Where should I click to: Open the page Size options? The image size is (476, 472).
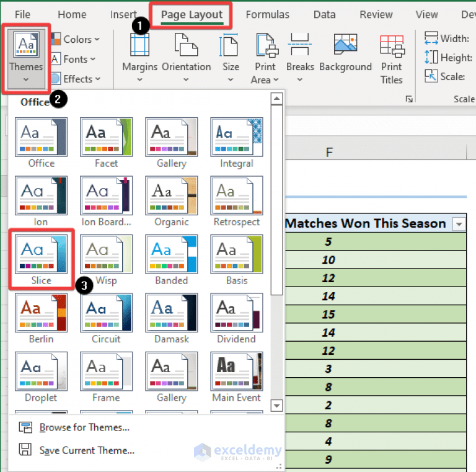(x=231, y=58)
